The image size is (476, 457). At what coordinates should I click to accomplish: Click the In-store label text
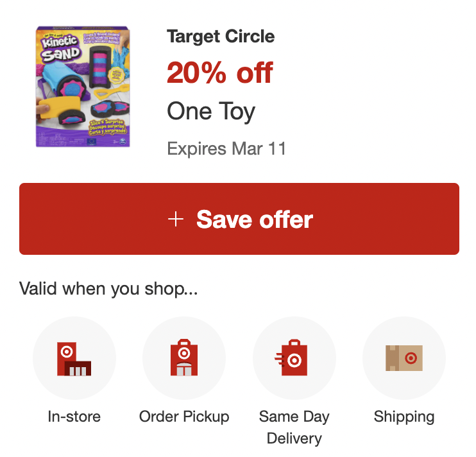(x=74, y=417)
